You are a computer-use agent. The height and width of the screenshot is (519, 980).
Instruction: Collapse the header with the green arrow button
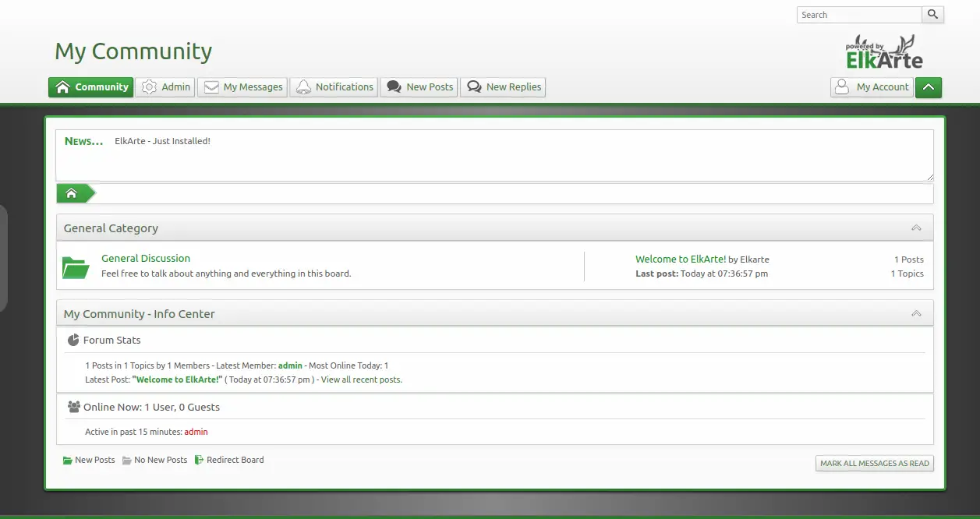tap(929, 87)
